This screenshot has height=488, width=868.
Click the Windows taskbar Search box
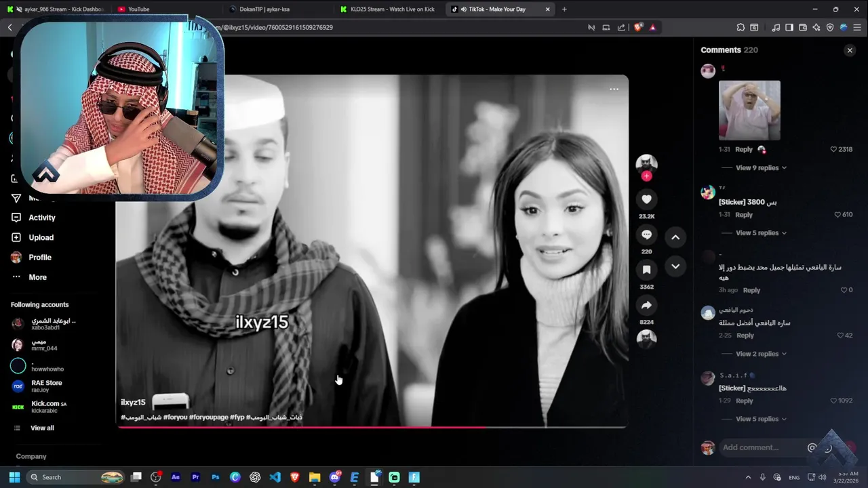(x=76, y=477)
